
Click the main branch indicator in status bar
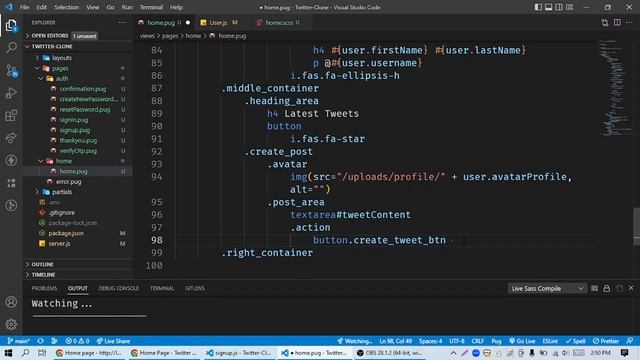click(18, 341)
